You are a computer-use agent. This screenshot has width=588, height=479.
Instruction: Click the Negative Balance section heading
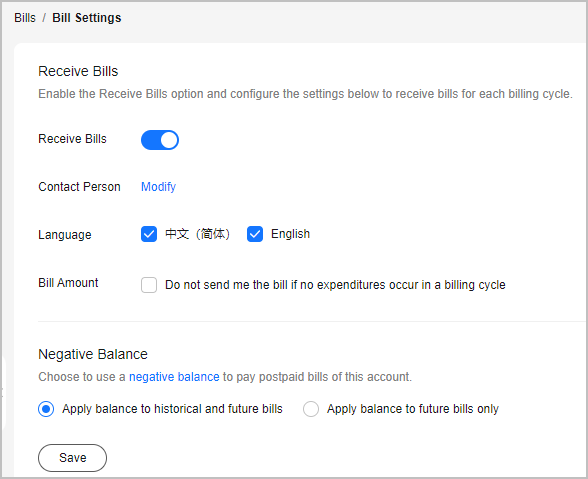click(93, 354)
